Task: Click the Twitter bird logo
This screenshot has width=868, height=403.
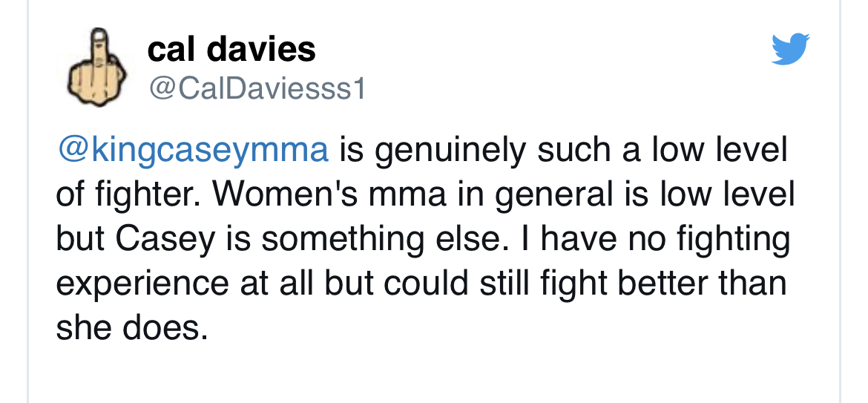Action: [x=790, y=50]
